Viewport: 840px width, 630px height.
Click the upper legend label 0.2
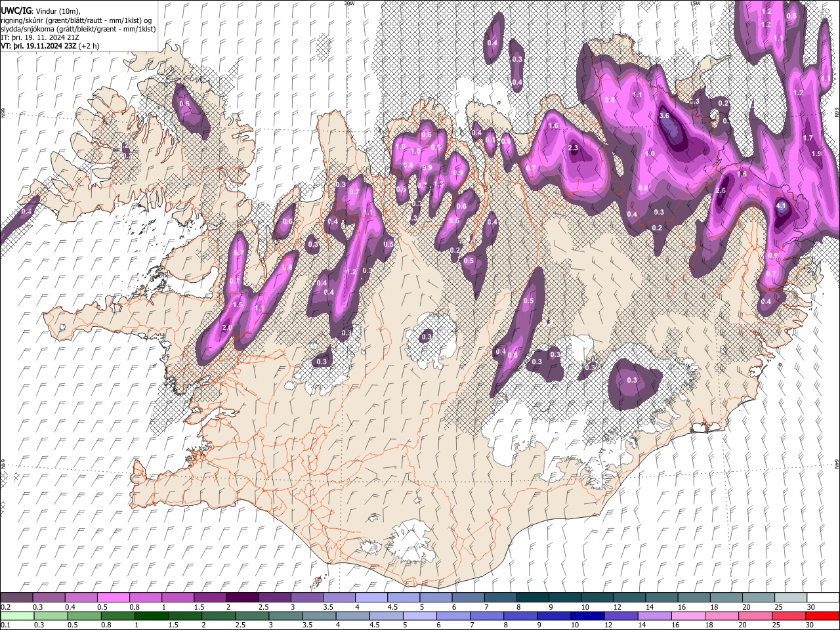tap(5, 607)
